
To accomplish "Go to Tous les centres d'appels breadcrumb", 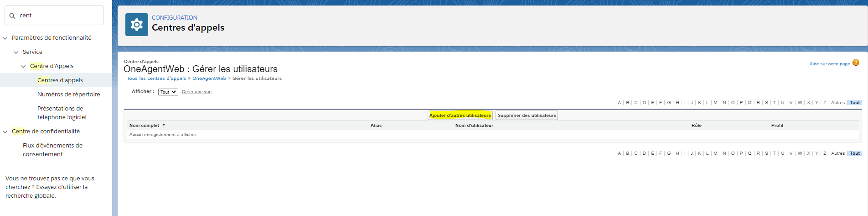I will pos(156,79).
